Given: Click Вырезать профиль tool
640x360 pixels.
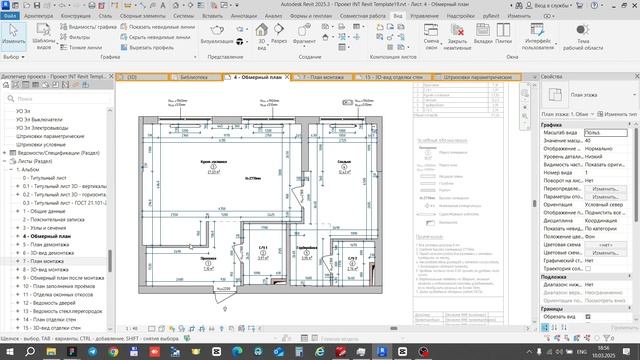Looking at the screenshot, I should 147,47.
